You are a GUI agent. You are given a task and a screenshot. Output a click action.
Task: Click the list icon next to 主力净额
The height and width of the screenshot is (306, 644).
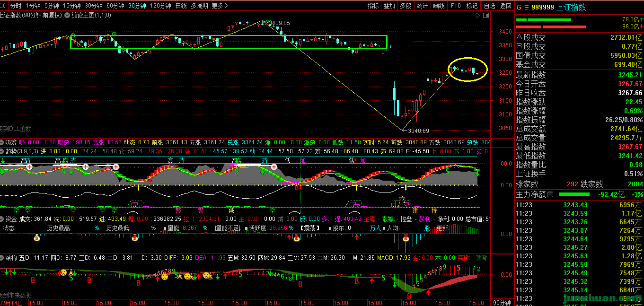click(551, 194)
